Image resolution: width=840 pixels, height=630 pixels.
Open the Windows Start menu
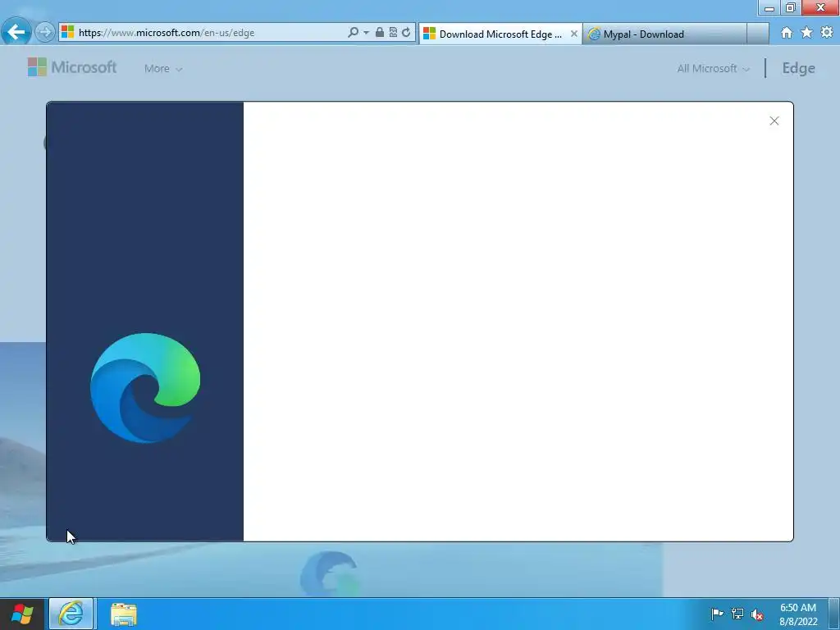point(22,614)
